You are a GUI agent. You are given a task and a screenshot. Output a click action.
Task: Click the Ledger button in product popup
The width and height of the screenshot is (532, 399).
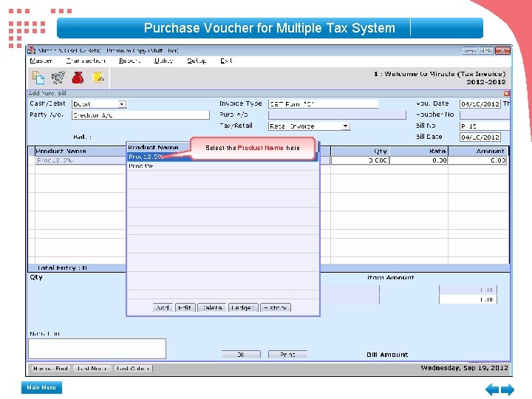pos(243,307)
